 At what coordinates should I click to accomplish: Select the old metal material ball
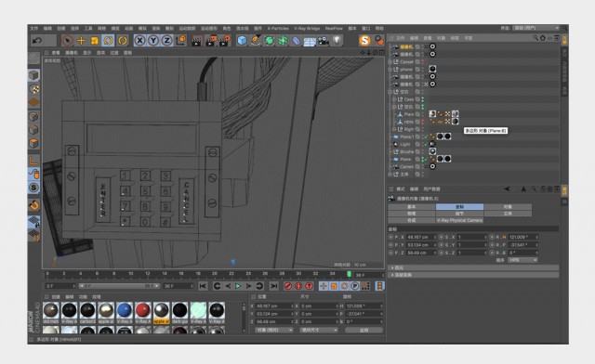[51, 310]
